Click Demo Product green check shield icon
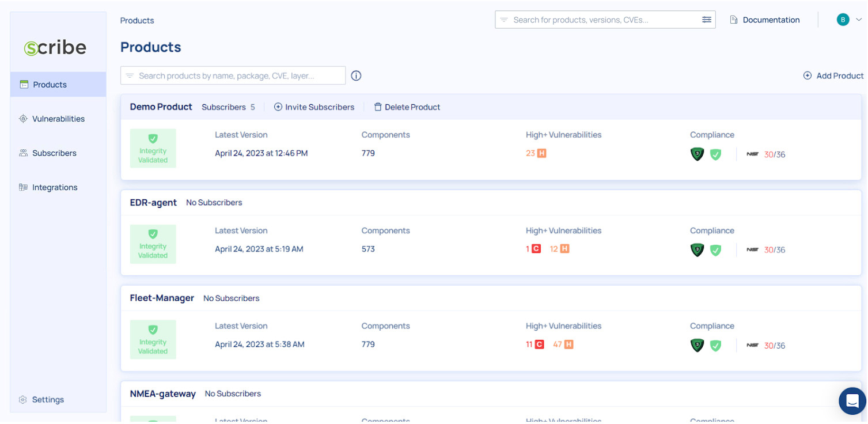 716,154
